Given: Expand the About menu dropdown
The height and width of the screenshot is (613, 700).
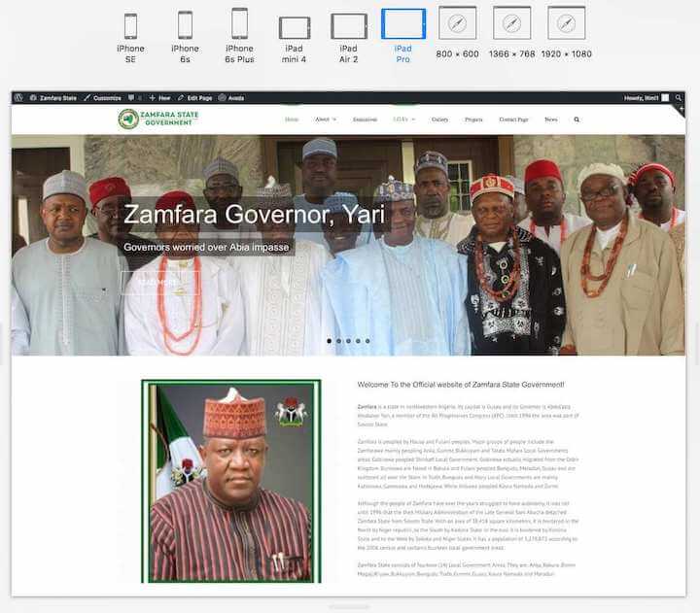Looking at the screenshot, I should coord(325,119).
